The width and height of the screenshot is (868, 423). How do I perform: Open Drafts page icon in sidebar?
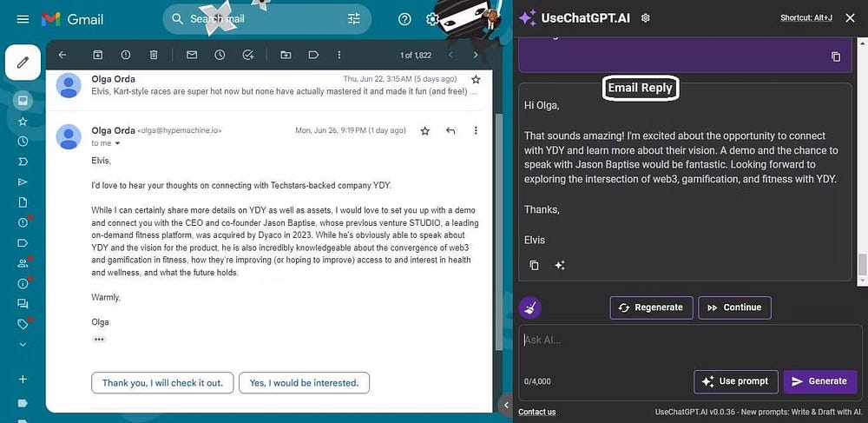click(23, 202)
